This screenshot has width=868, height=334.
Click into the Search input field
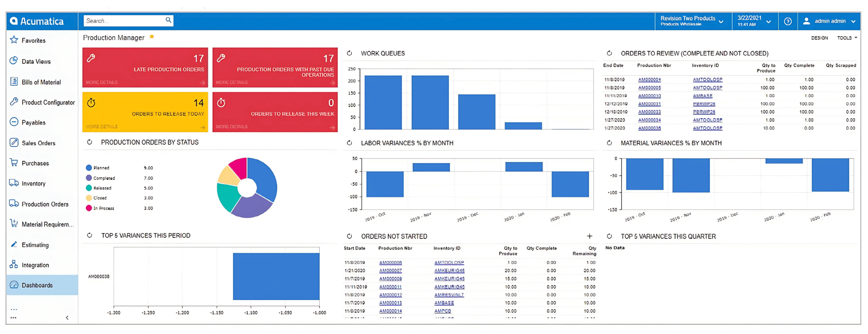coord(124,21)
